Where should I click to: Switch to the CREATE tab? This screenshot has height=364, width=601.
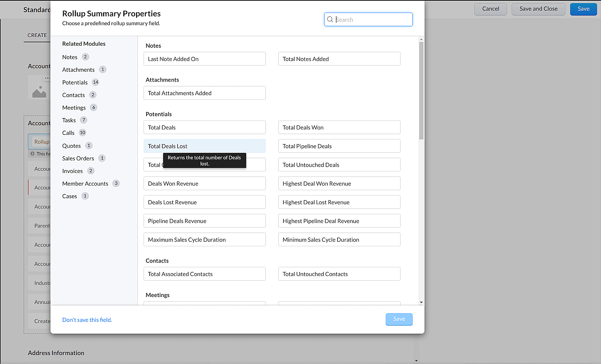click(37, 35)
